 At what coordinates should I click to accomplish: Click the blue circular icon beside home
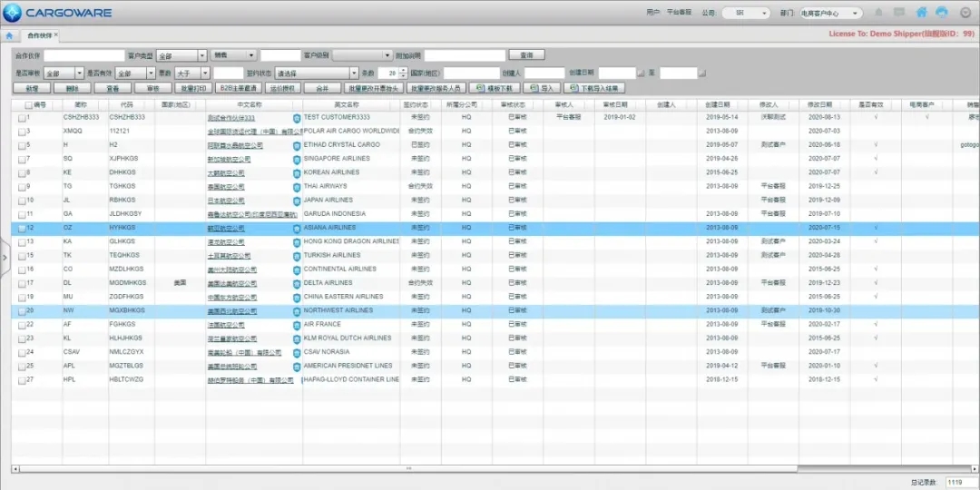[x=942, y=13]
